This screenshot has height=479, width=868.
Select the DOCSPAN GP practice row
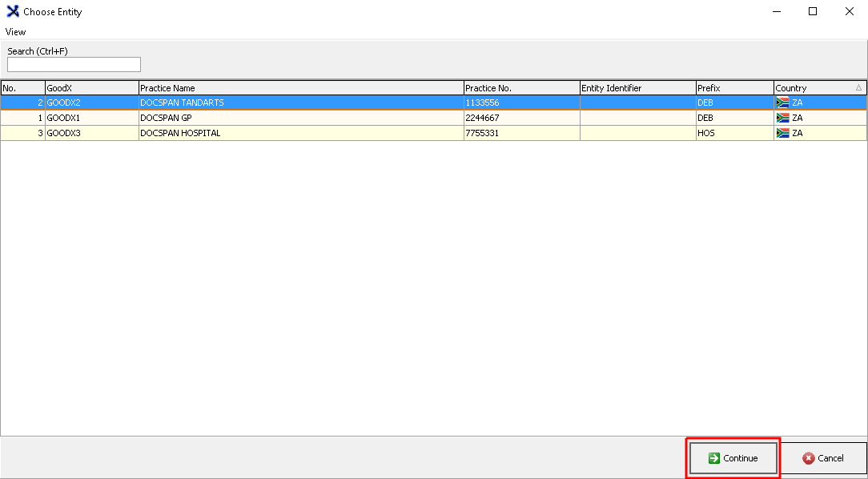pyautogui.click(x=301, y=118)
